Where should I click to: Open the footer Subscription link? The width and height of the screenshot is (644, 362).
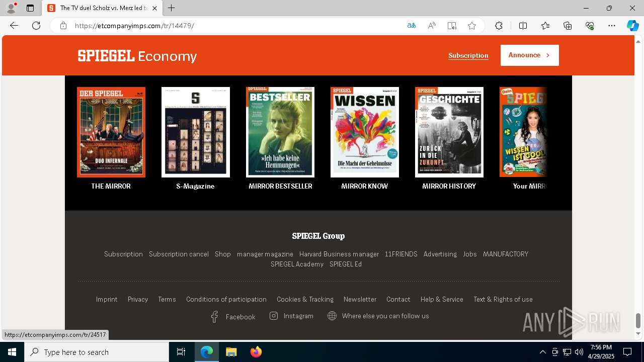point(123,254)
